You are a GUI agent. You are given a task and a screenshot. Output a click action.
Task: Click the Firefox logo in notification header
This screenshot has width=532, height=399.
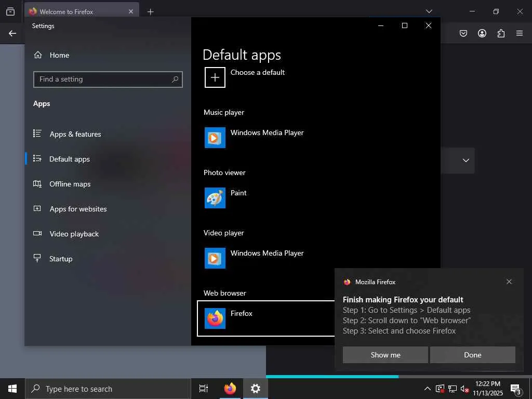[347, 282]
